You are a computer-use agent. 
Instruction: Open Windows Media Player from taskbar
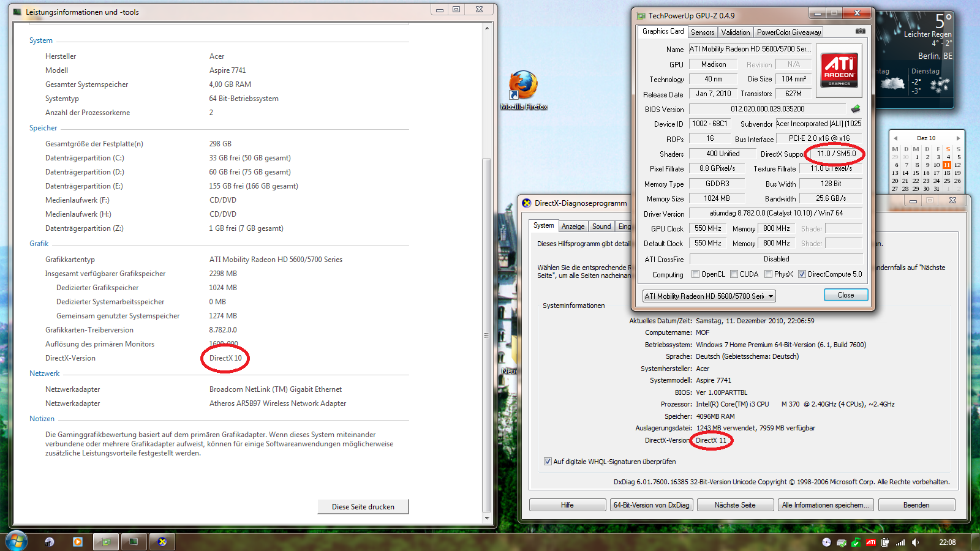(77, 542)
